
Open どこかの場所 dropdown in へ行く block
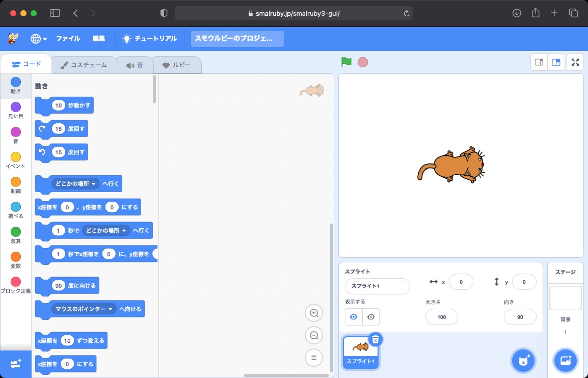[76, 183]
